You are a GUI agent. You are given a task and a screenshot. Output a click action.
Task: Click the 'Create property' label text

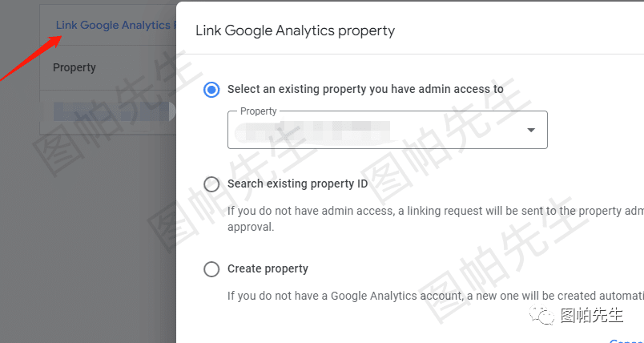click(268, 268)
